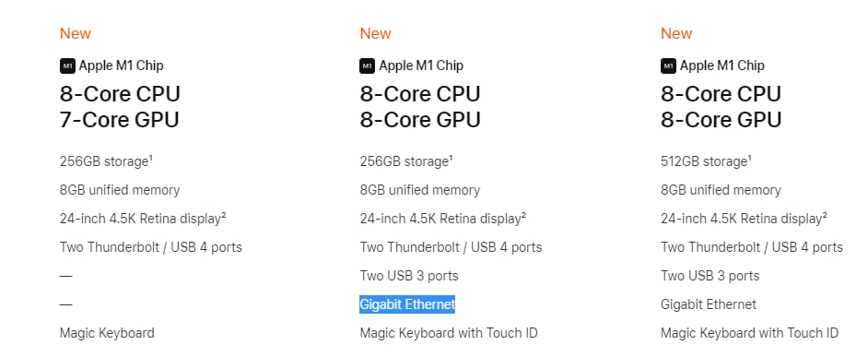868x357 pixels.
Task: Click the Apple M1 Chip label in the third column
Action: 722,65
